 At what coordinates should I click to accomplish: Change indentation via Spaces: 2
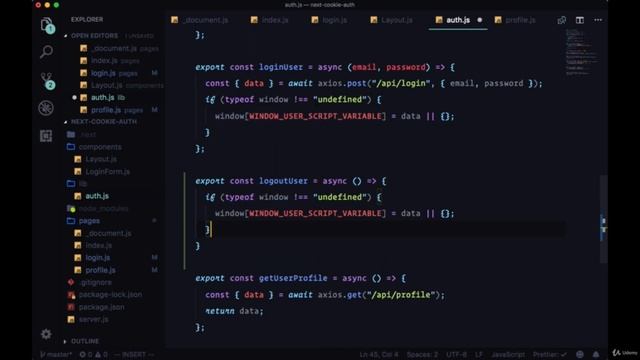click(422, 355)
